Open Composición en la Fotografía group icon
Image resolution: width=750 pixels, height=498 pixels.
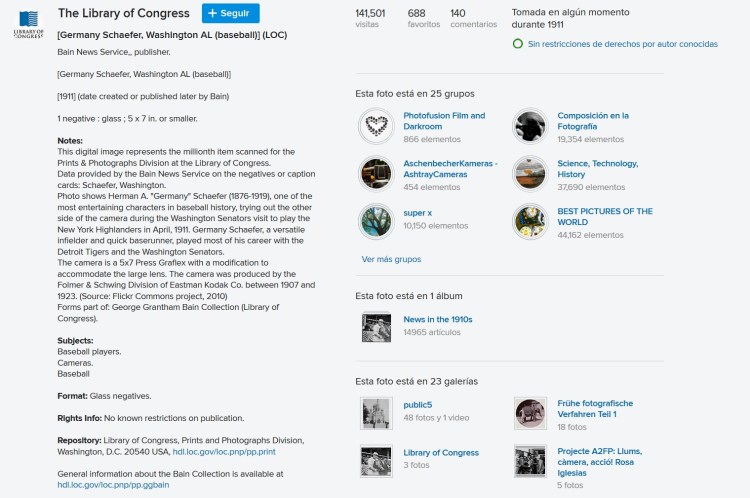coord(530,126)
